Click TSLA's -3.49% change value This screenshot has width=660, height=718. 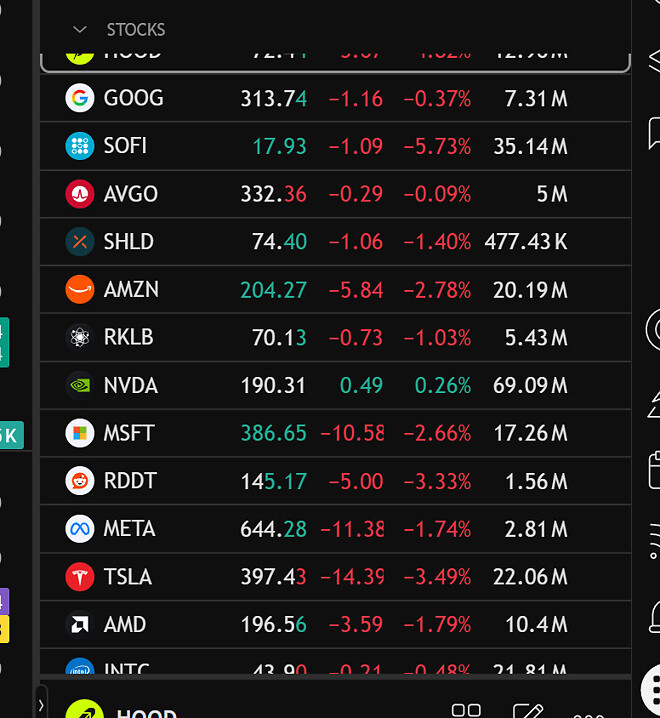tap(437, 577)
